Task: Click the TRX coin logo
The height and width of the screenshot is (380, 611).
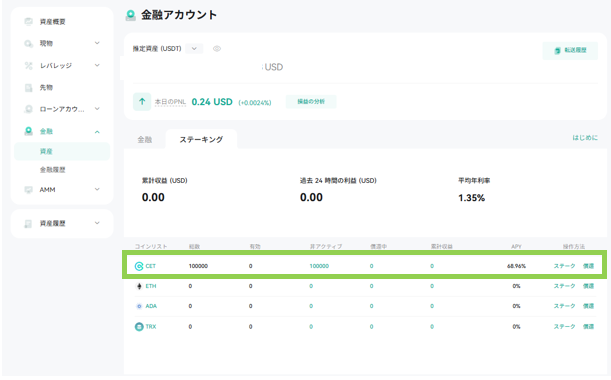Action: tap(139, 327)
